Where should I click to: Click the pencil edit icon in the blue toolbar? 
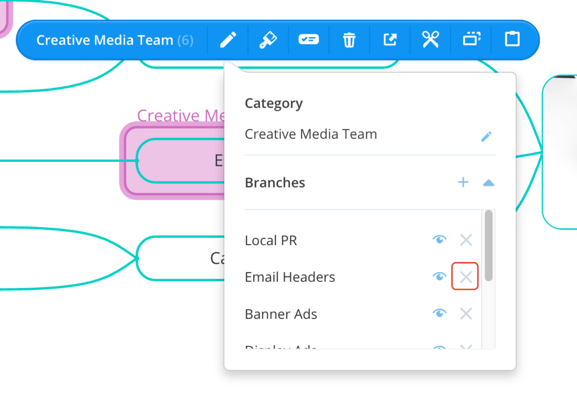pyautogui.click(x=228, y=40)
